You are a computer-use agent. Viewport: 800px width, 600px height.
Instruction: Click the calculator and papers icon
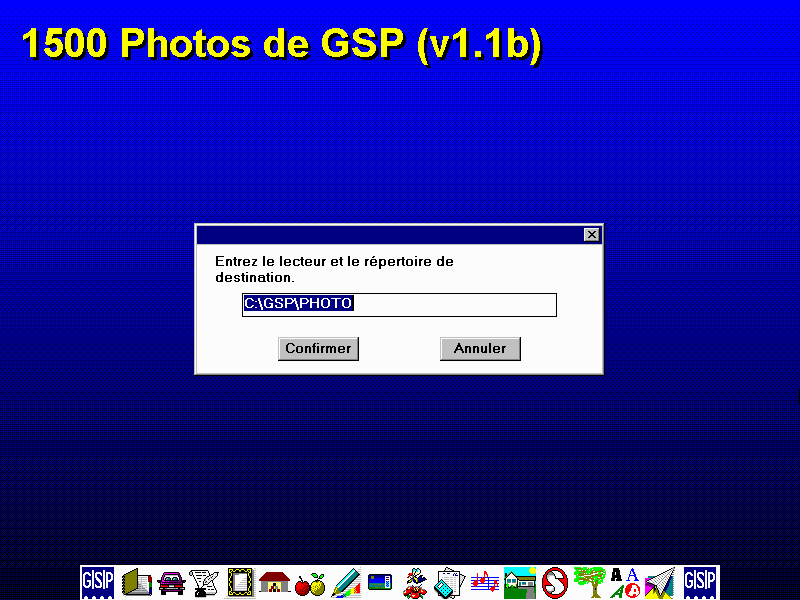tap(449, 582)
